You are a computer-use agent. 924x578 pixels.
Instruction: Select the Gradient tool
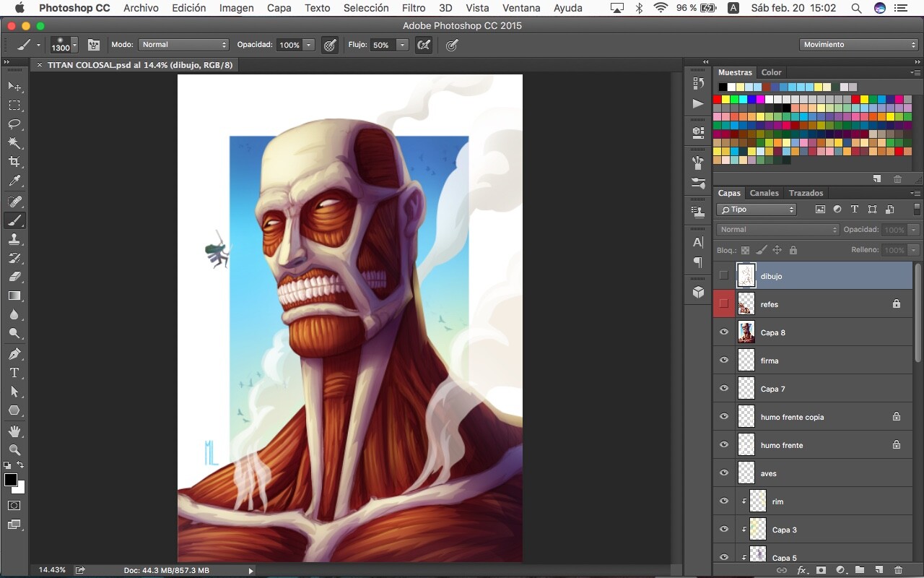click(14, 296)
